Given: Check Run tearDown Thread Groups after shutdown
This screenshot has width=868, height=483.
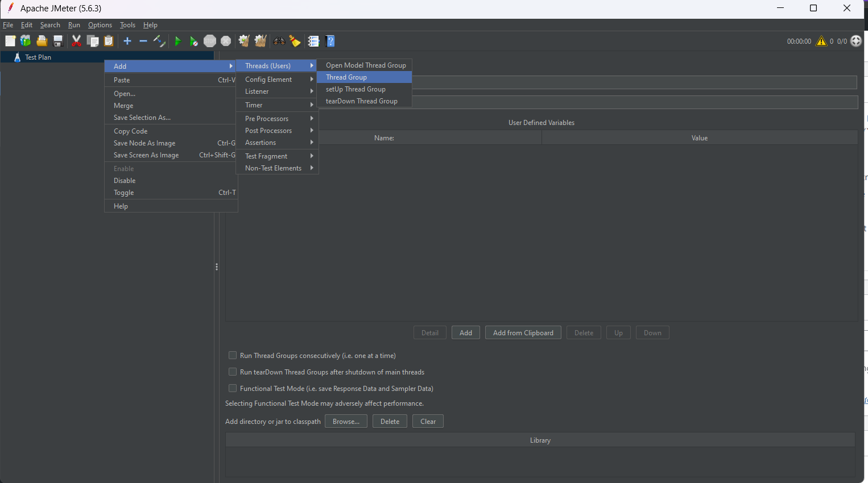Looking at the screenshot, I should [233, 372].
